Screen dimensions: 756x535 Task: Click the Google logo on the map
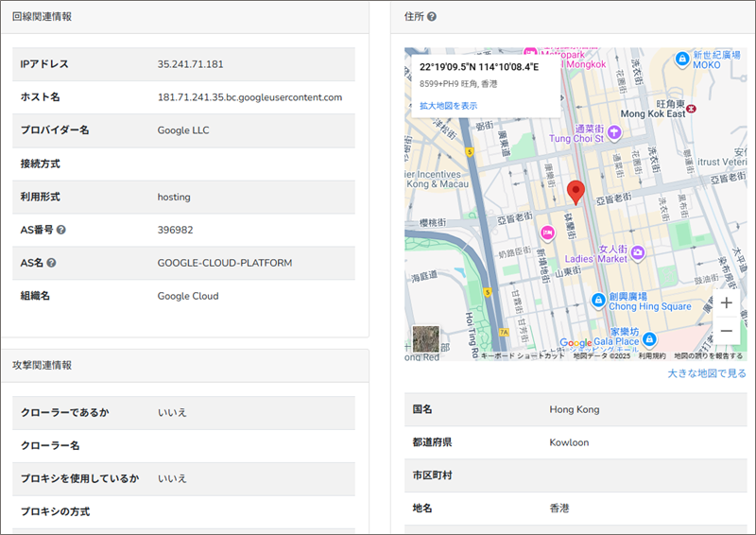576,342
